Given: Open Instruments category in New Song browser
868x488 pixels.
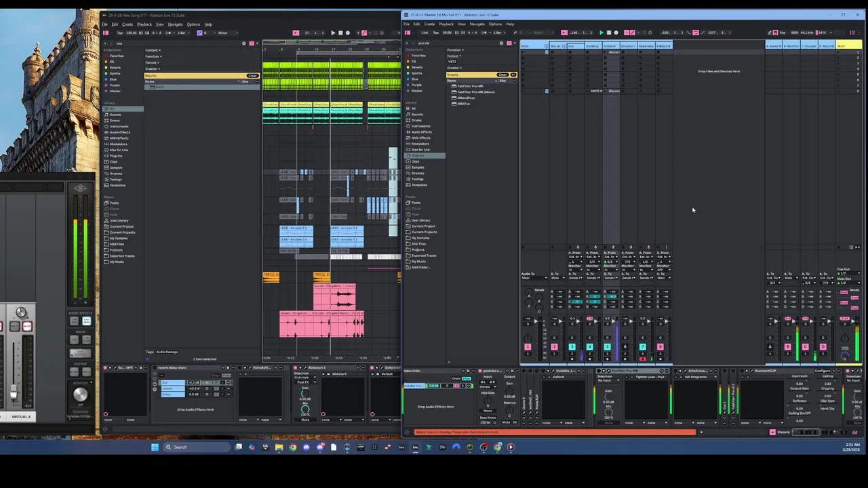Looking at the screenshot, I should pyautogui.click(x=119, y=126).
